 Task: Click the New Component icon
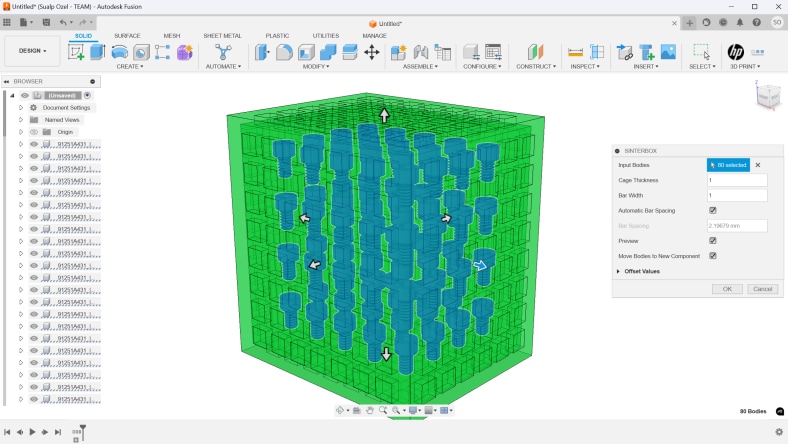(399, 52)
